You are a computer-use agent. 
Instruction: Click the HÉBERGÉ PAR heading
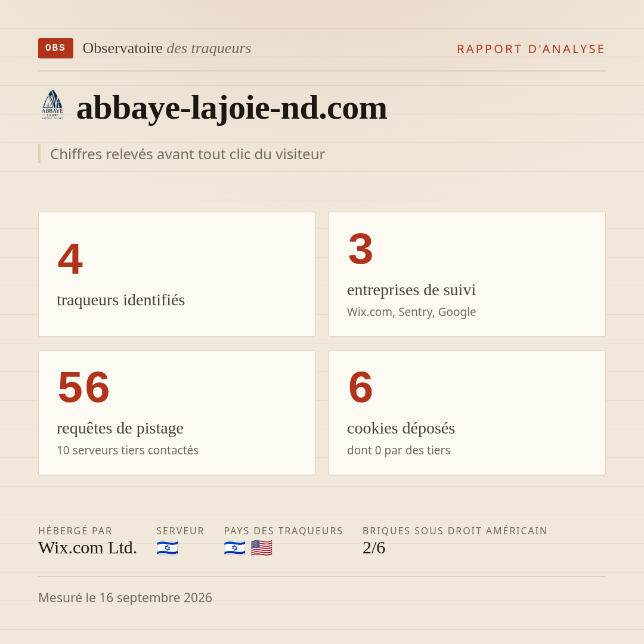pyautogui.click(x=75, y=531)
